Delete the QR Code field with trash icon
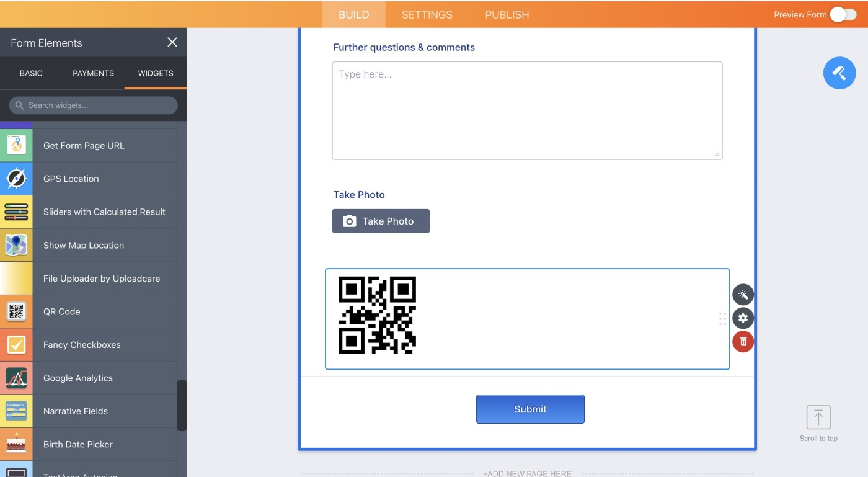Viewport: 868px width, 477px height. pyautogui.click(x=743, y=342)
